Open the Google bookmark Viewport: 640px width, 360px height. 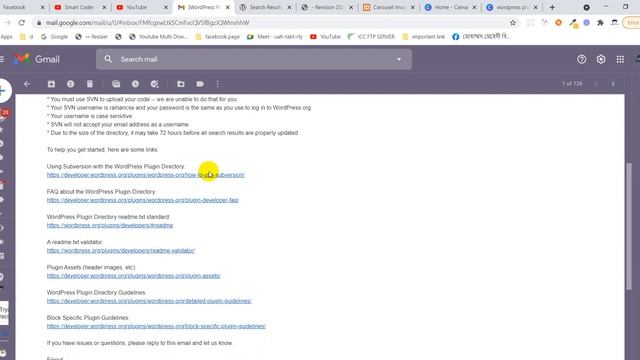coord(54,37)
